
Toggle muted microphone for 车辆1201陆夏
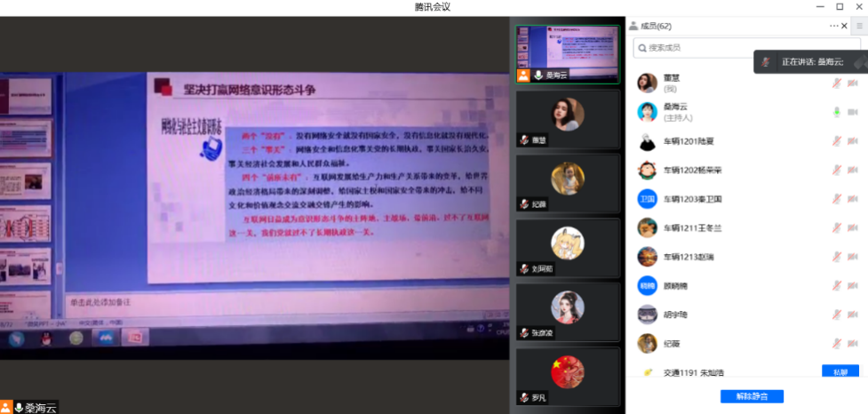836,141
